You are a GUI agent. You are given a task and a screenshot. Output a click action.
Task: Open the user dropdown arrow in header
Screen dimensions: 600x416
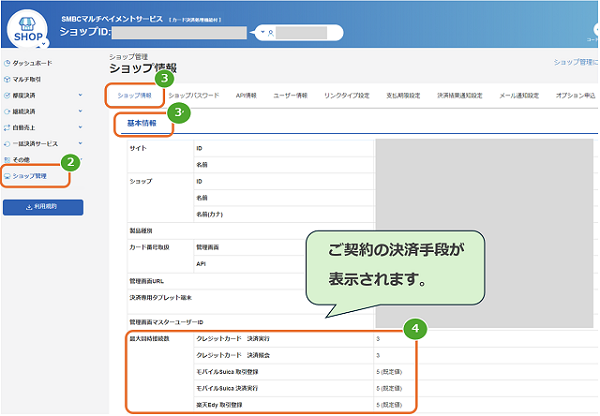point(263,33)
